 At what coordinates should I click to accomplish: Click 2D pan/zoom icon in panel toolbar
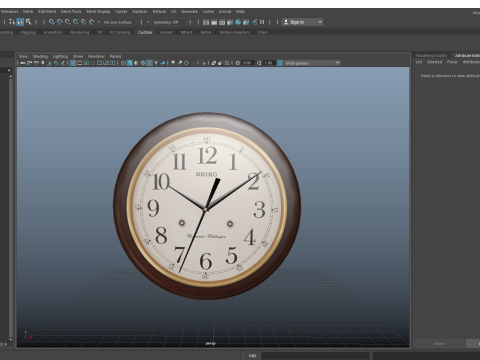pyautogui.click(x=56, y=63)
